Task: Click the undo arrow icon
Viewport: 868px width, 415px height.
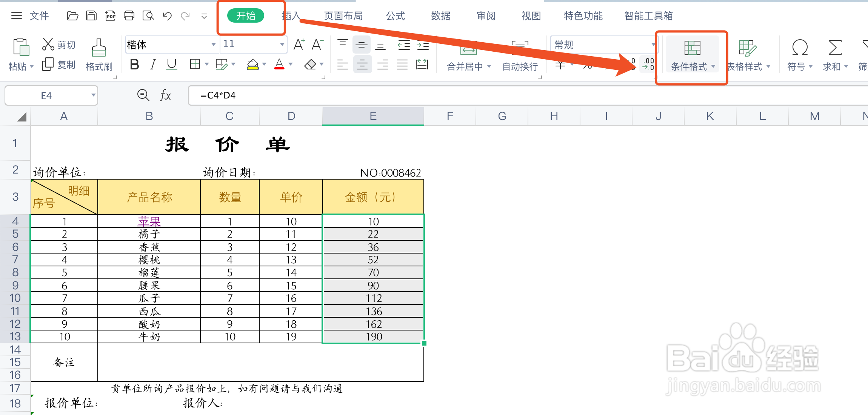Action: [x=167, y=16]
